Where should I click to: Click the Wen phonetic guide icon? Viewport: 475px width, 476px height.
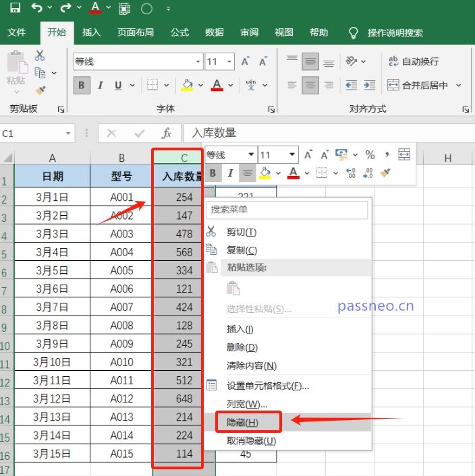coord(251,85)
